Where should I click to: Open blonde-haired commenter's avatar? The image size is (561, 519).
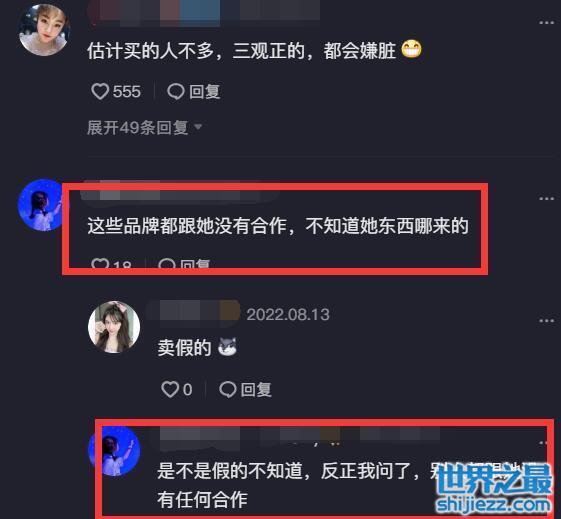pos(43,30)
